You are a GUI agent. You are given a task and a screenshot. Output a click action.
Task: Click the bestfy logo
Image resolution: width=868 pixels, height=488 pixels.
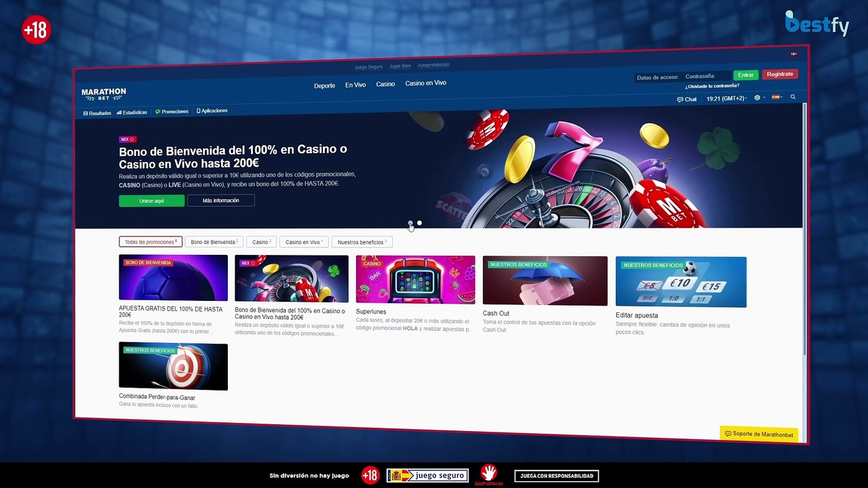tap(817, 24)
